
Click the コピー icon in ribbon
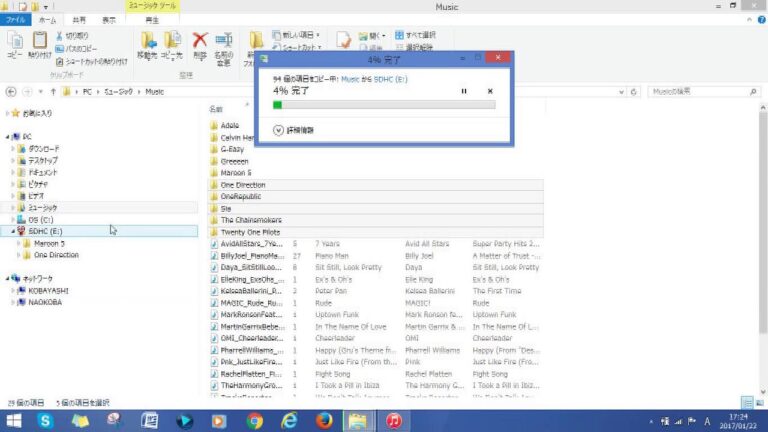point(15,45)
